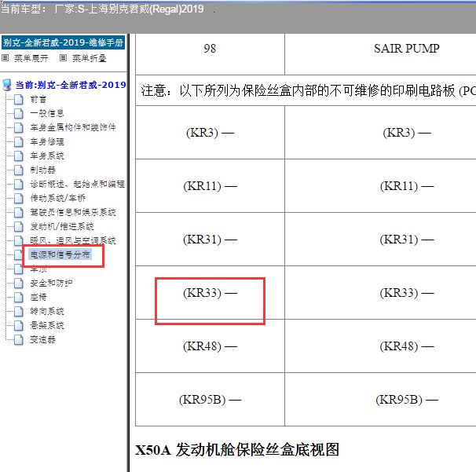Click the right-column (KR48) — cell
The width and height of the screenshot is (476, 472).
pyautogui.click(x=380, y=346)
